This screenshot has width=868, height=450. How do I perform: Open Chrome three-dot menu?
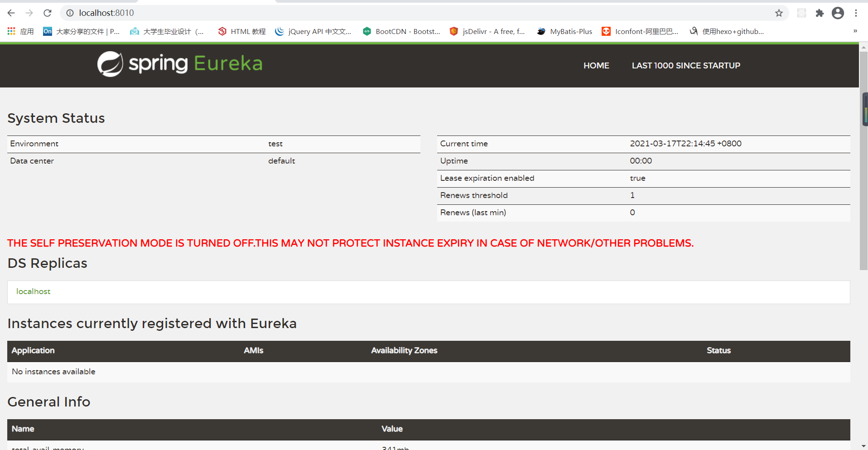[856, 13]
